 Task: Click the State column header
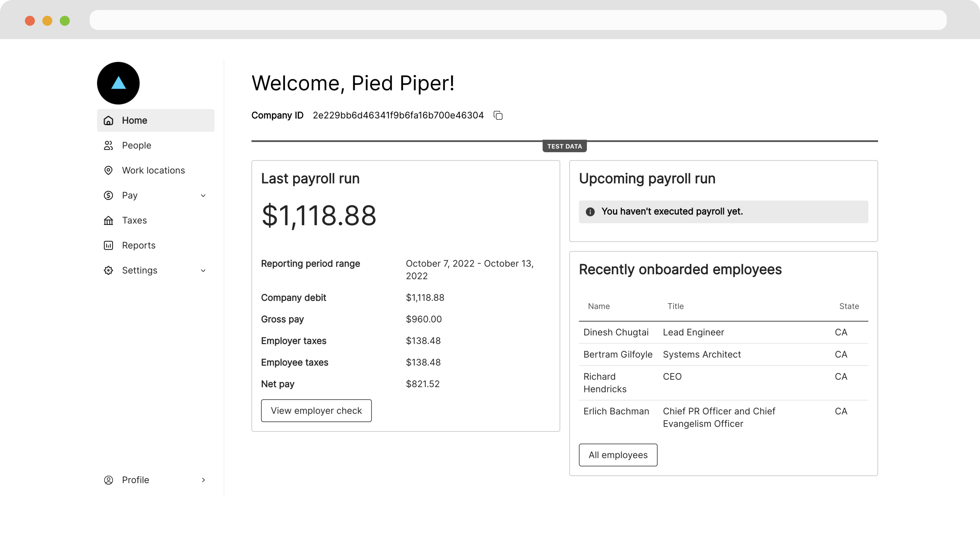pyautogui.click(x=849, y=306)
